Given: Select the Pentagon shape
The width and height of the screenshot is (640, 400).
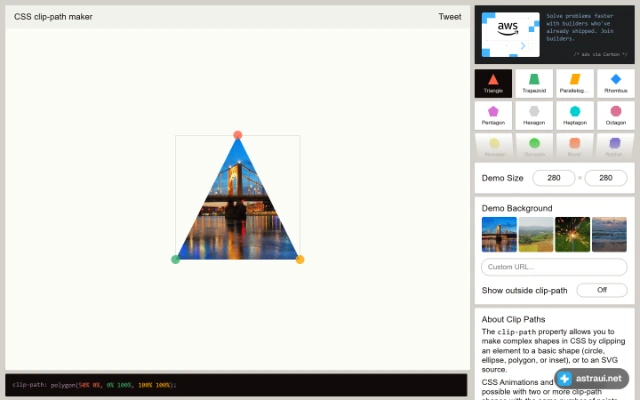Looking at the screenshot, I should click(x=493, y=116).
